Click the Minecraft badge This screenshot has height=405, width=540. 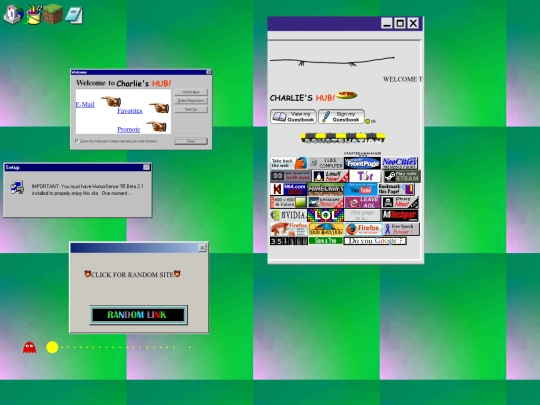325,189
